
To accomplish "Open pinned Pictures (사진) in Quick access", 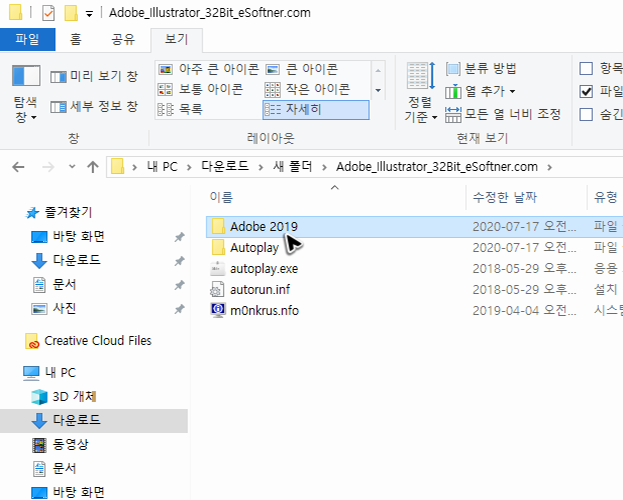I will pyautogui.click(x=54, y=308).
